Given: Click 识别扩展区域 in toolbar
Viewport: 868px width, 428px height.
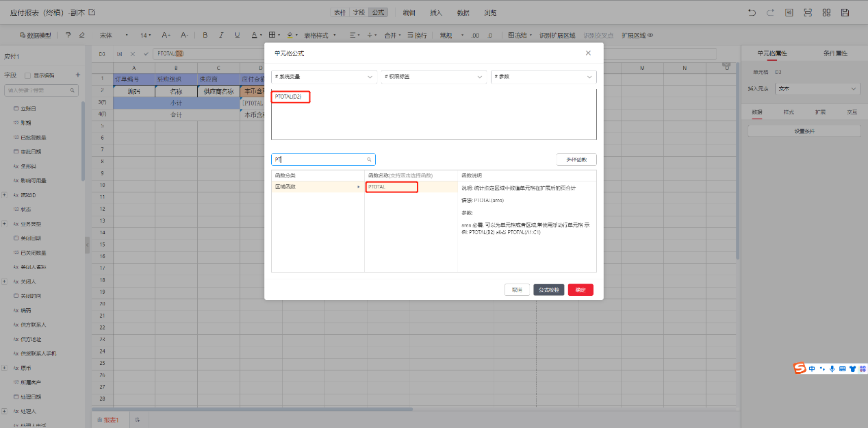Looking at the screenshot, I should 557,35.
